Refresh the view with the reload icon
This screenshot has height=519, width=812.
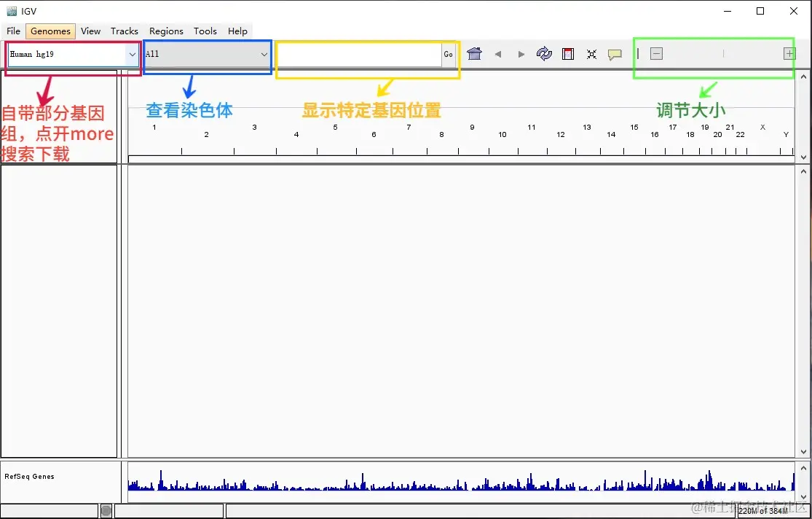[x=544, y=54]
